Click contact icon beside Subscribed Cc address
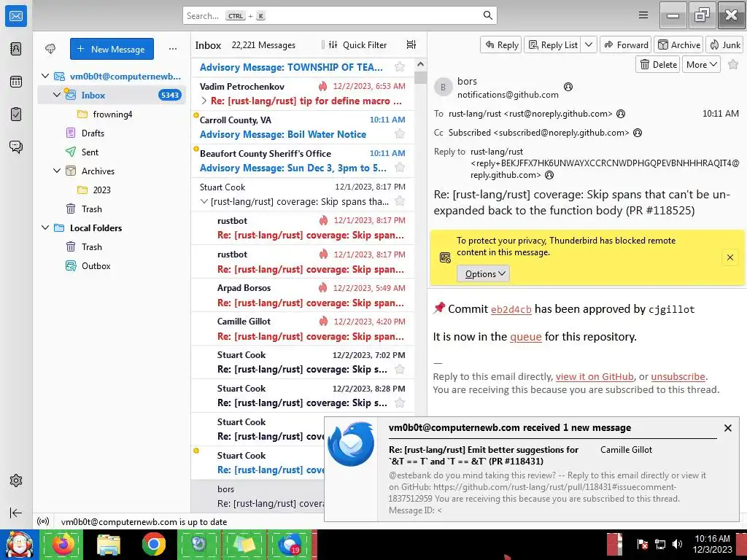 (638, 133)
